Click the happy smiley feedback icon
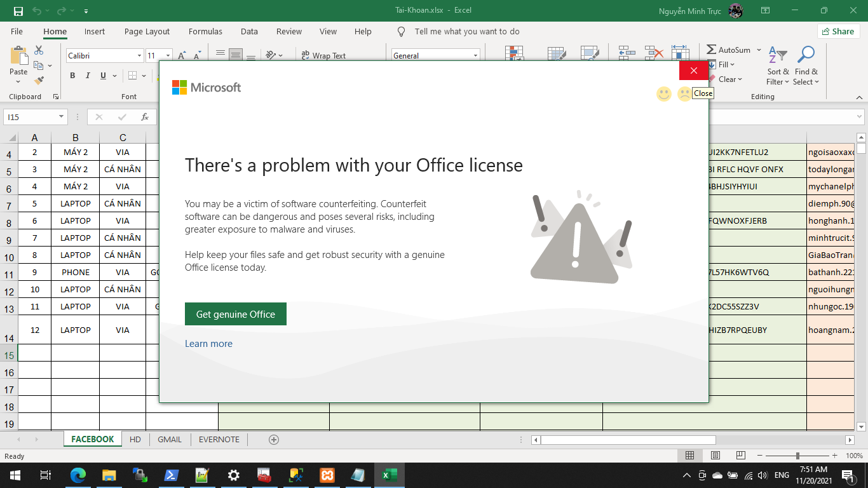The height and width of the screenshot is (488, 868). click(x=663, y=94)
